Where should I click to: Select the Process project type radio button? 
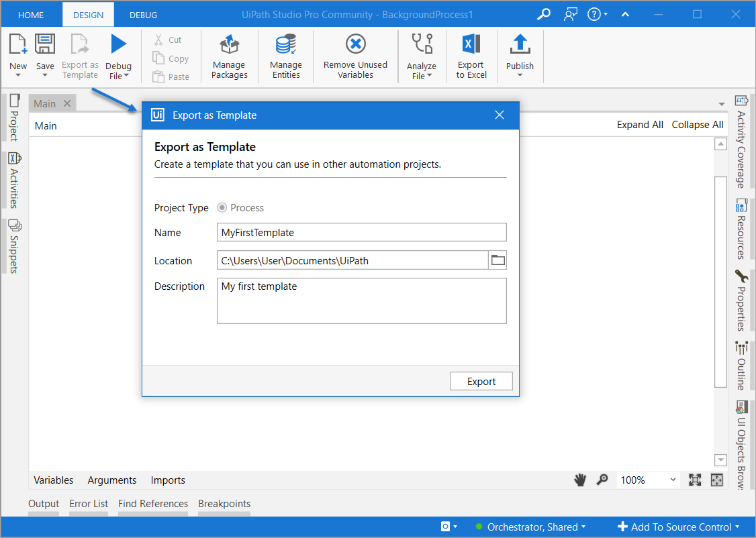(222, 207)
